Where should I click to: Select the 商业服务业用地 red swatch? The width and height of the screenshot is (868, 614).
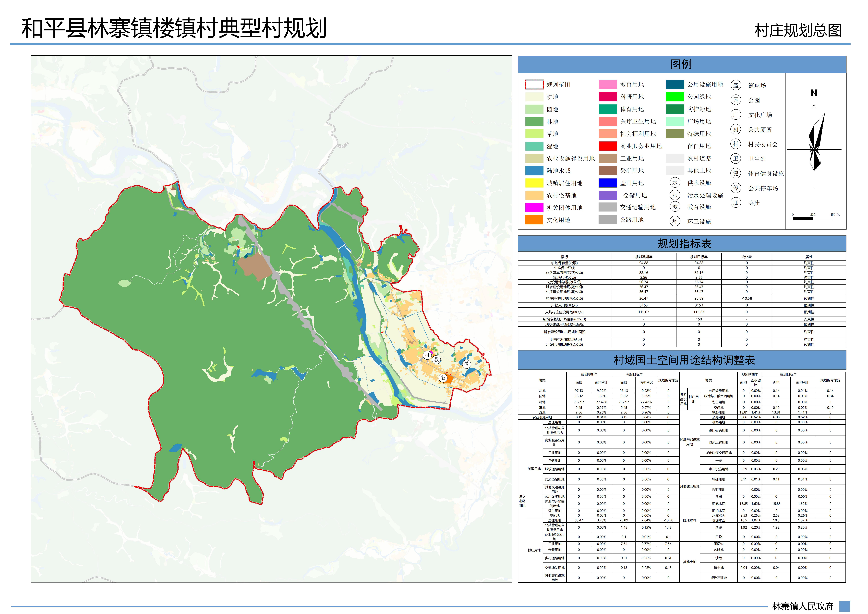coord(608,146)
